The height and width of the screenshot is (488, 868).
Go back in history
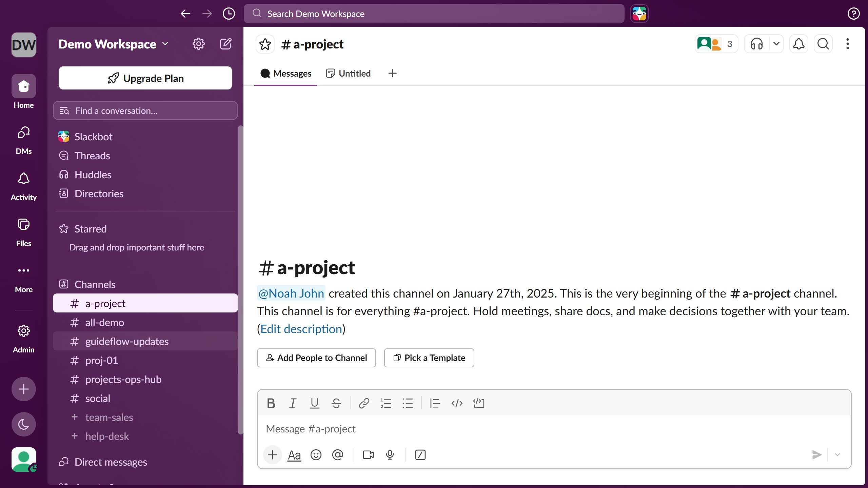point(185,14)
